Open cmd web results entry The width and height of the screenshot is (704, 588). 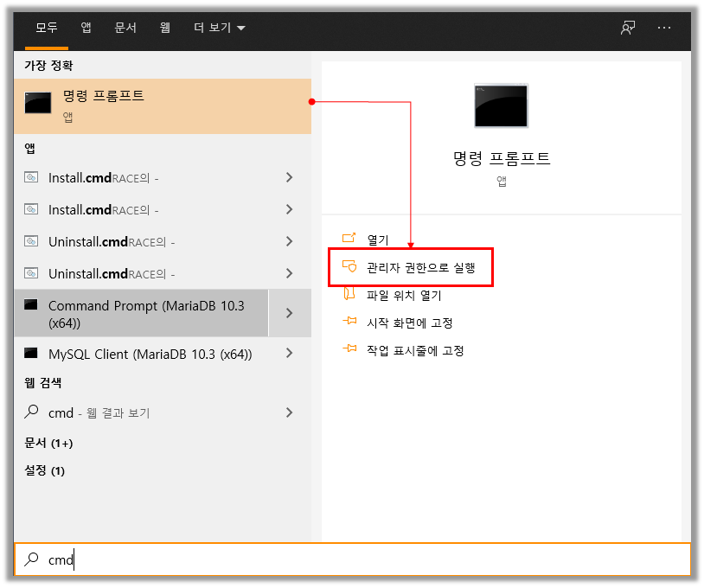(99, 413)
